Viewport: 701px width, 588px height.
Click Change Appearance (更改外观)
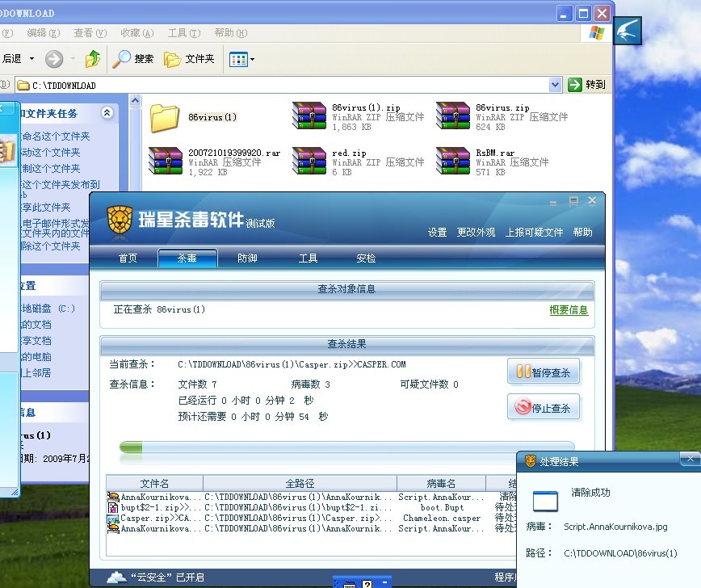(x=476, y=232)
